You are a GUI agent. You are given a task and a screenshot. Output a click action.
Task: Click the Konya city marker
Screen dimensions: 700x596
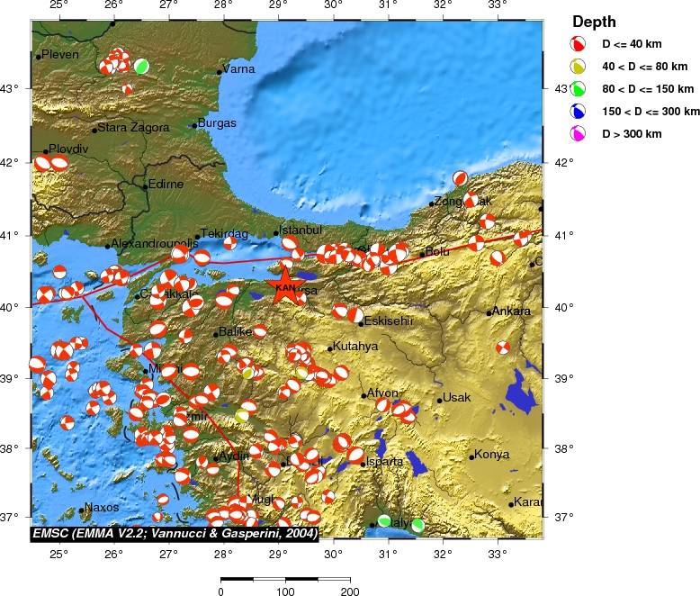pos(471,456)
